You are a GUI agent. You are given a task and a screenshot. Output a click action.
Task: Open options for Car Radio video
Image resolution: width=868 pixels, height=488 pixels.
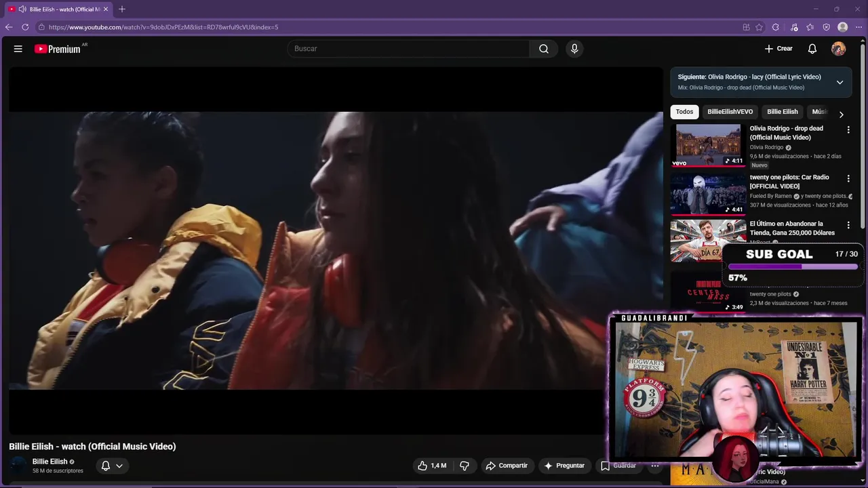coord(848,178)
